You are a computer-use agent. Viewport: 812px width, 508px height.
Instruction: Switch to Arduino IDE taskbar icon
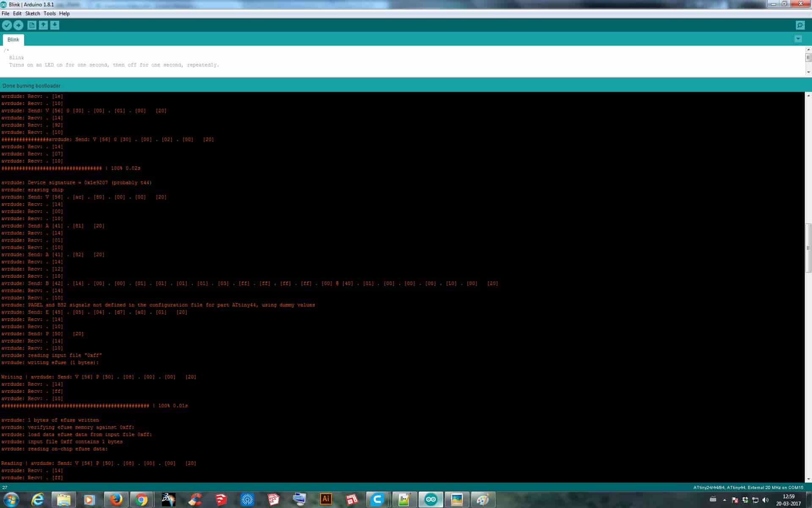(431, 500)
